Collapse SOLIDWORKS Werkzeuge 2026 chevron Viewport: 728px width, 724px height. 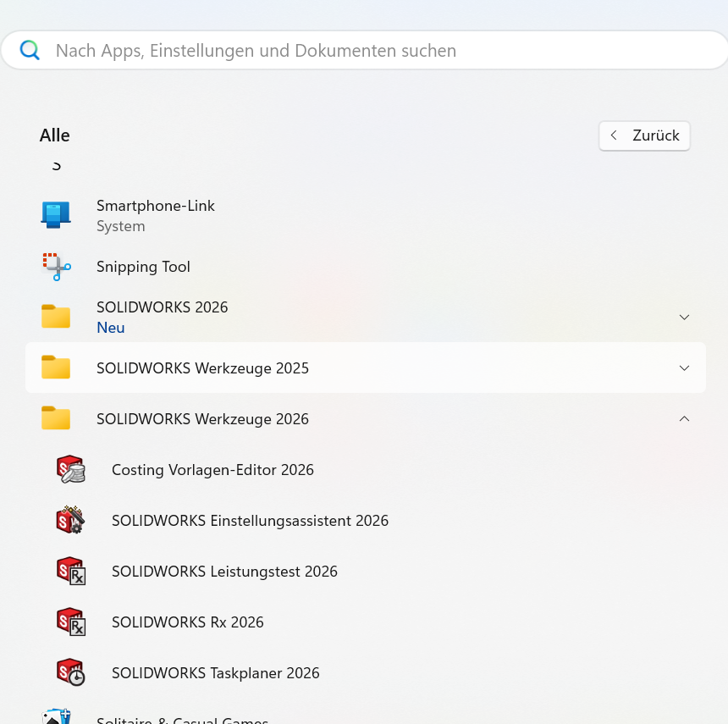click(684, 419)
